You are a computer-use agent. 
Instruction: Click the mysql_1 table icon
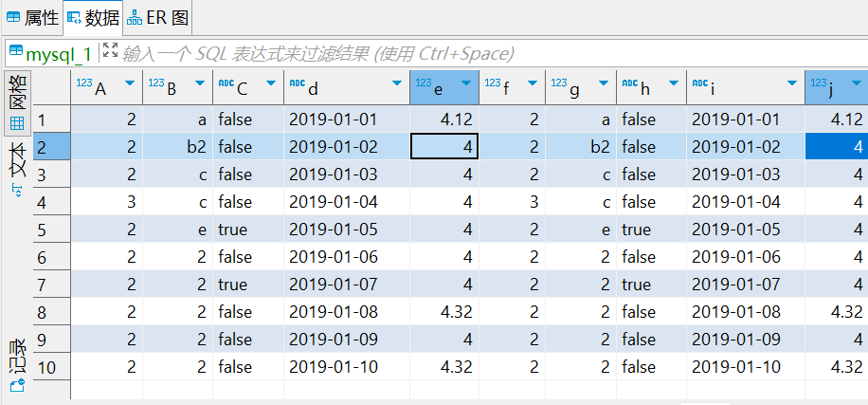[x=15, y=53]
